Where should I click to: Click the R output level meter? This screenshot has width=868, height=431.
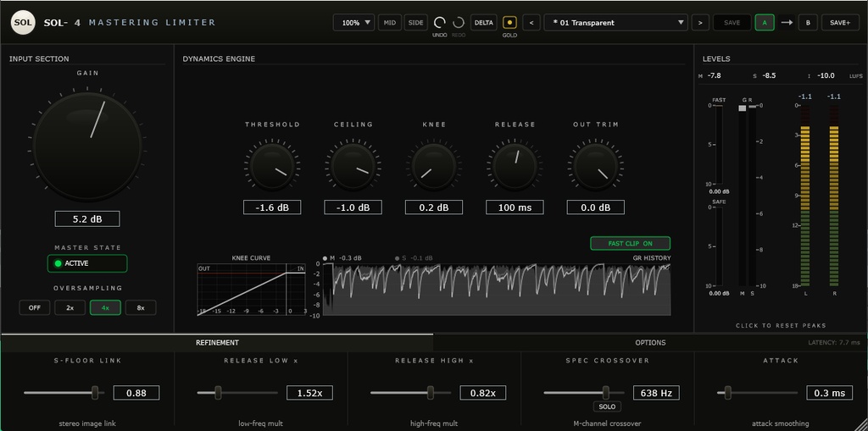834,196
